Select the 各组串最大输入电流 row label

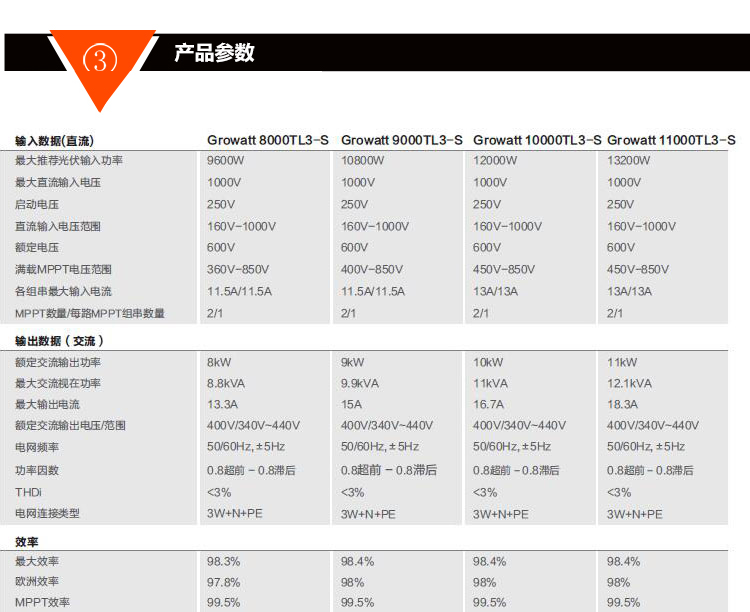click(x=63, y=291)
